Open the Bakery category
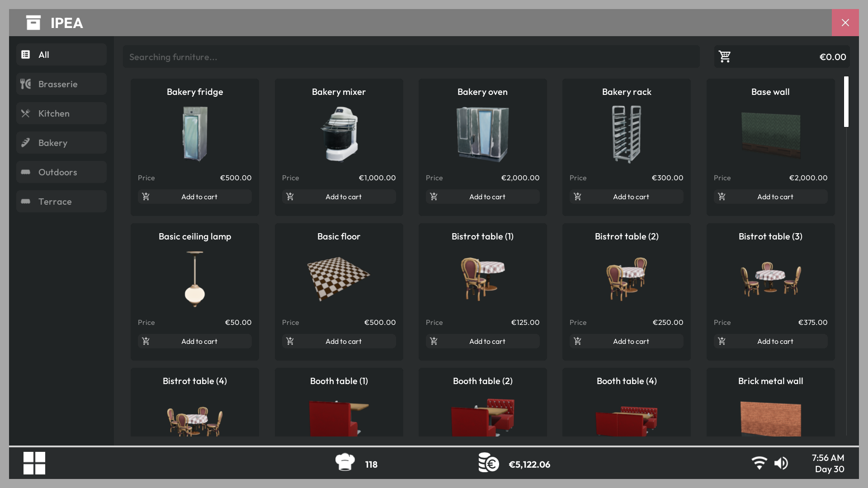Screen dimensions: 868x488 click(61, 143)
